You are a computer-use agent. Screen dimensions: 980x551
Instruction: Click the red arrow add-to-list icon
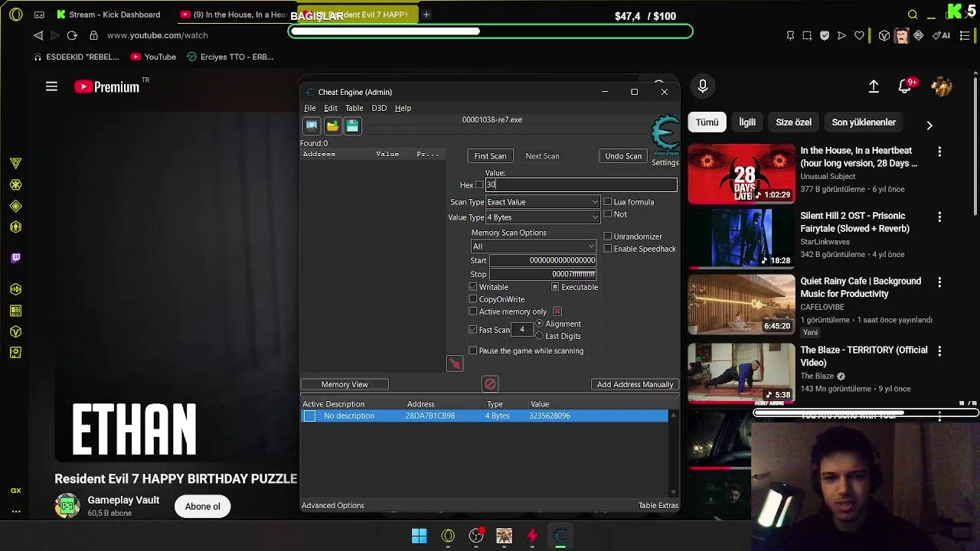click(x=455, y=364)
